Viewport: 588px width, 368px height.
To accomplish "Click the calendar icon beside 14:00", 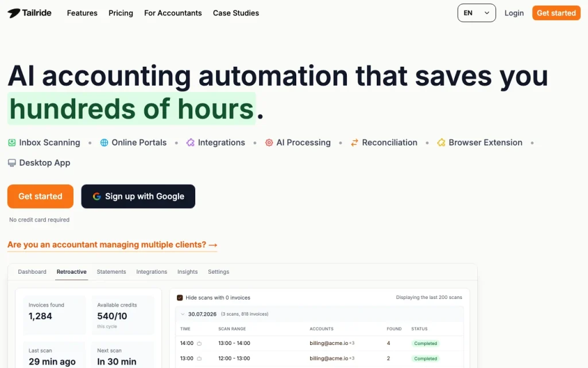I will pyautogui.click(x=199, y=344).
